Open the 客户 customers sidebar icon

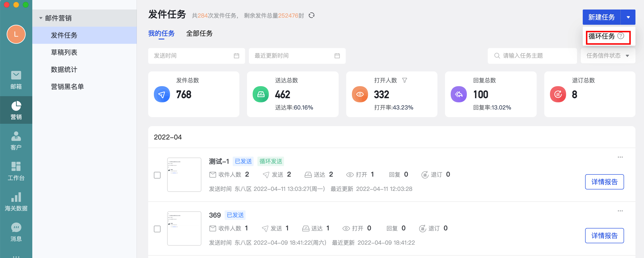point(16,140)
